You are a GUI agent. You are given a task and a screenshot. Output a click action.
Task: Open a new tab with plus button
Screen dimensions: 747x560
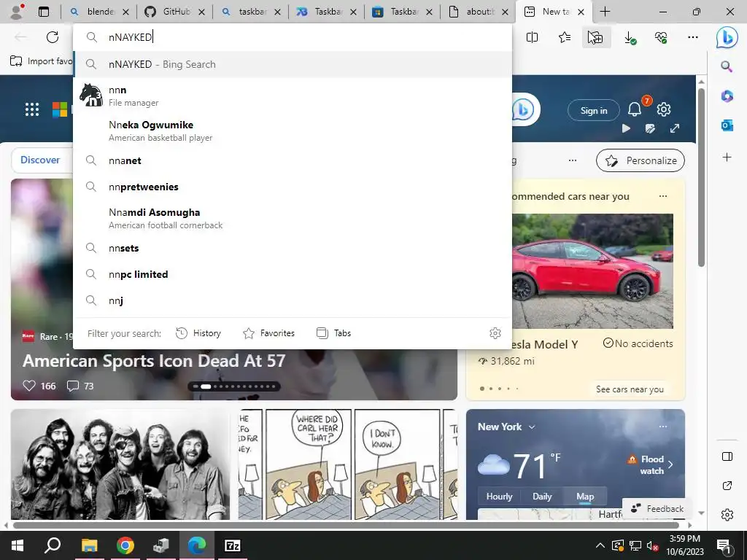coord(605,12)
